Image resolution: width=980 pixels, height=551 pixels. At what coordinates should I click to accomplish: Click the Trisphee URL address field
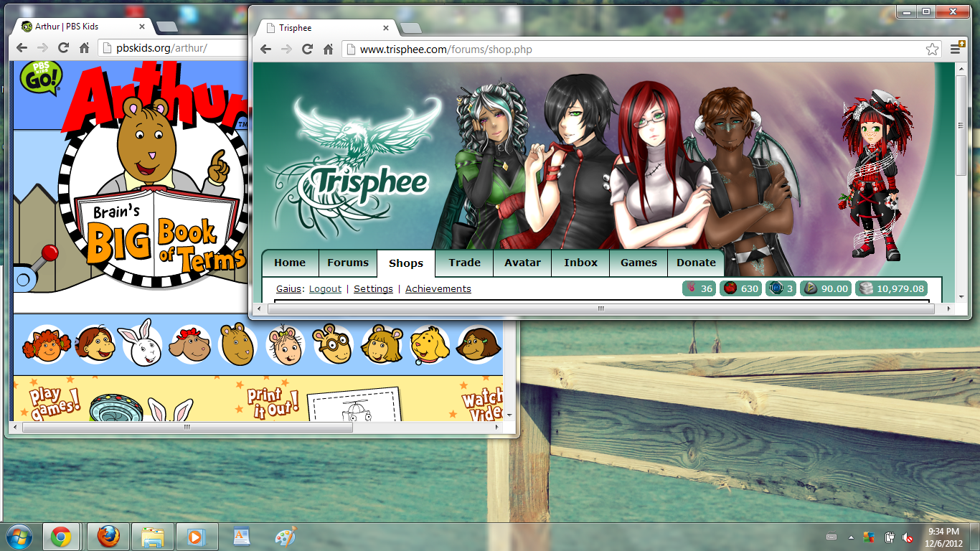(x=631, y=50)
